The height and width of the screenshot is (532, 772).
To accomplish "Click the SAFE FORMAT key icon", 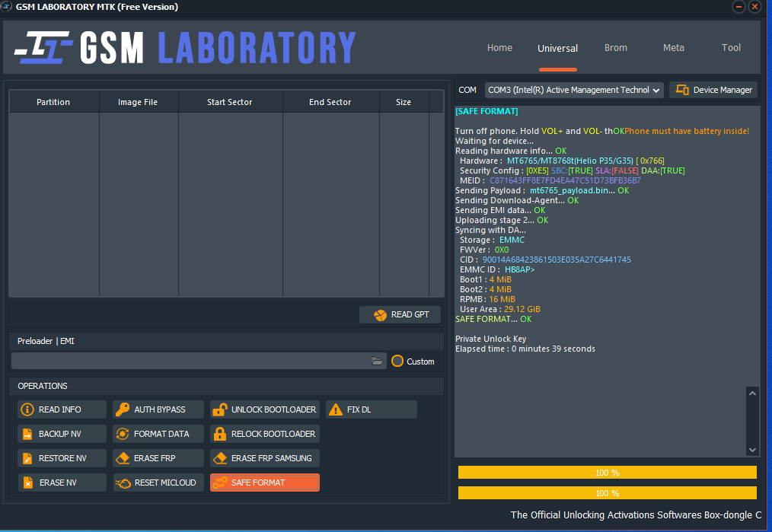I will coord(219,483).
